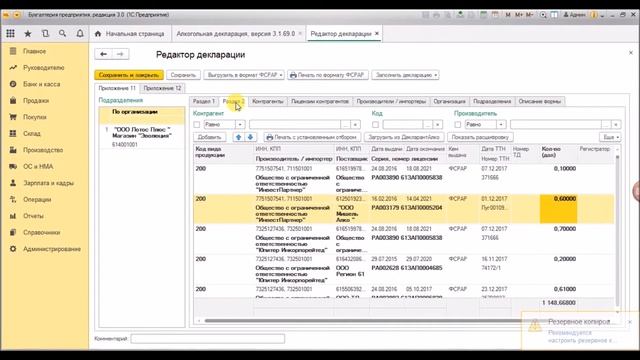Open Склад section in sidebar
The height and width of the screenshot is (360, 640).
(x=31, y=133)
